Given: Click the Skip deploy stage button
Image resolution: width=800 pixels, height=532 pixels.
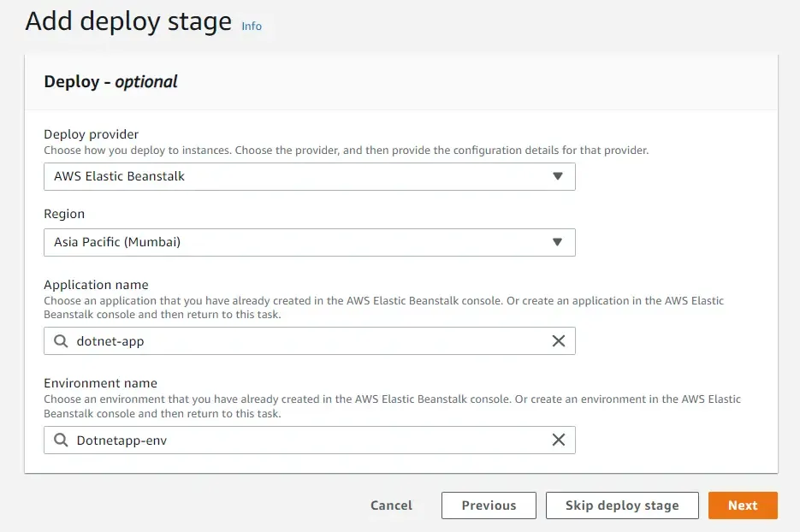Looking at the screenshot, I should [x=622, y=505].
